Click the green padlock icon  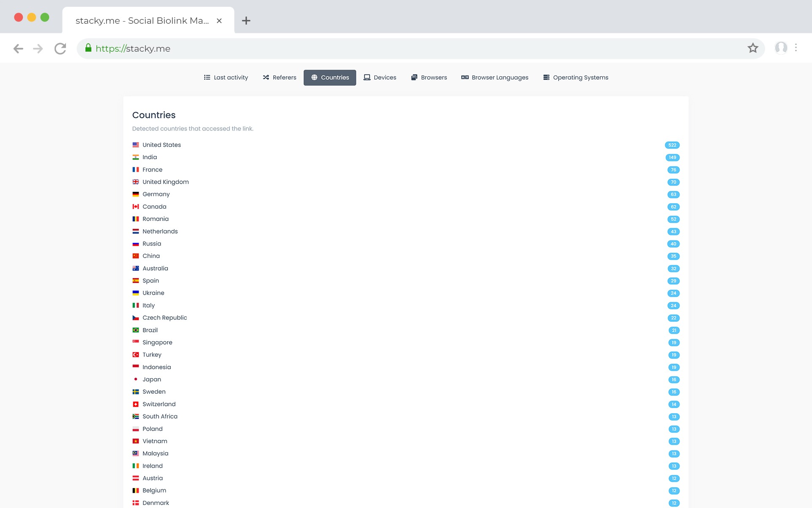click(x=88, y=48)
